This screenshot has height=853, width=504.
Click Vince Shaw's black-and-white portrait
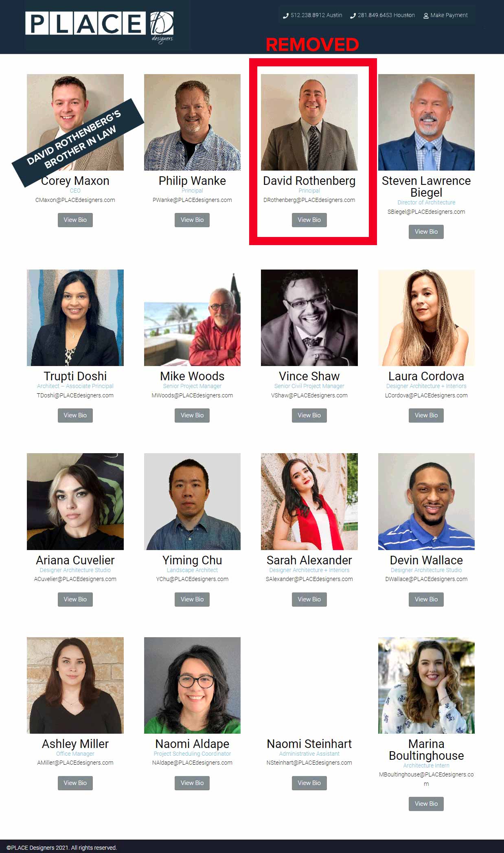point(309,318)
